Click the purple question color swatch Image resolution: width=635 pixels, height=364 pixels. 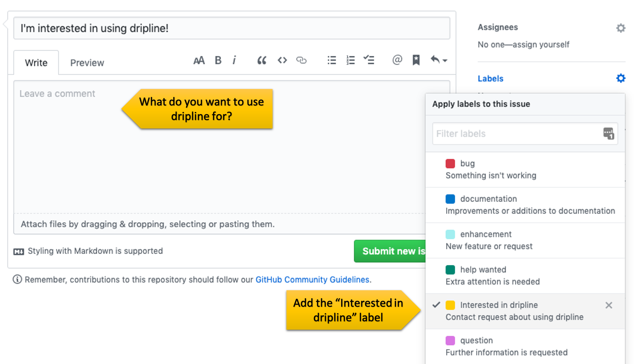click(450, 340)
